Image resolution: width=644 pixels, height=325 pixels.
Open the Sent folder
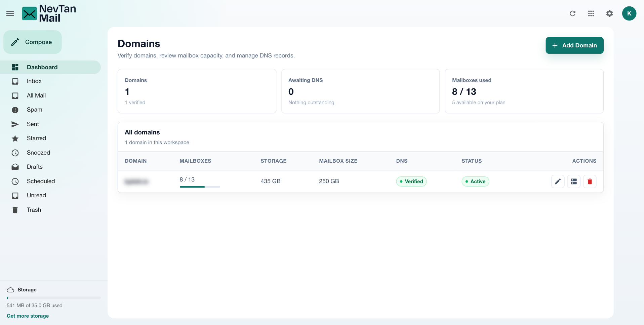tap(50, 124)
